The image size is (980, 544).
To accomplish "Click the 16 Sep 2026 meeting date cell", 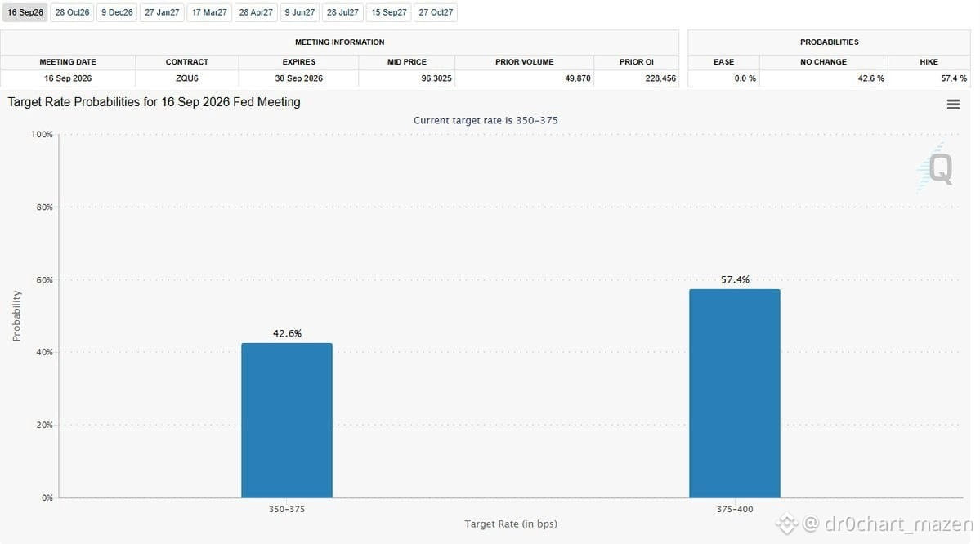I will 68,78.
